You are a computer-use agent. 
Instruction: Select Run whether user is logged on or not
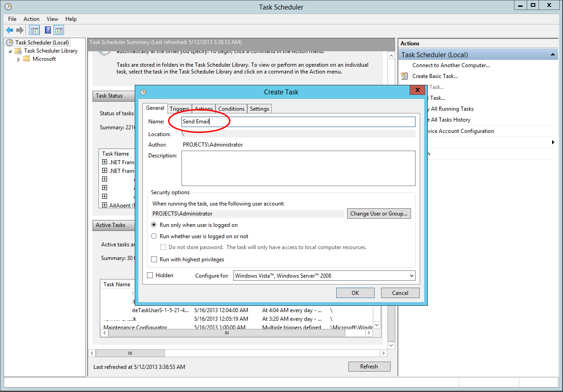pyautogui.click(x=154, y=236)
